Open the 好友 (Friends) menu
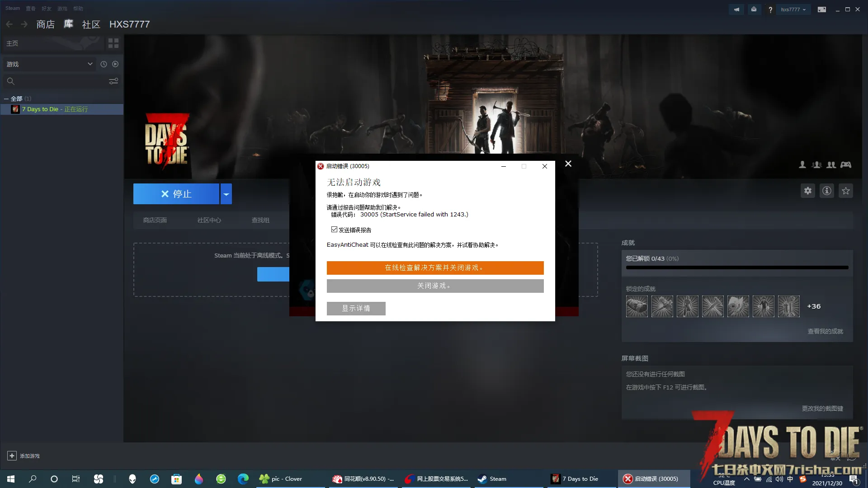This screenshot has height=488, width=868. pyautogui.click(x=47, y=8)
